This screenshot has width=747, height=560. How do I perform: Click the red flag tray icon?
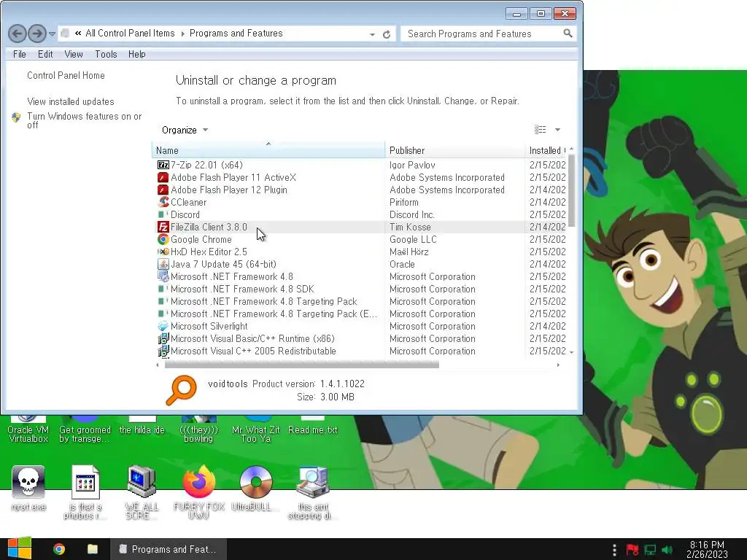[632, 550]
